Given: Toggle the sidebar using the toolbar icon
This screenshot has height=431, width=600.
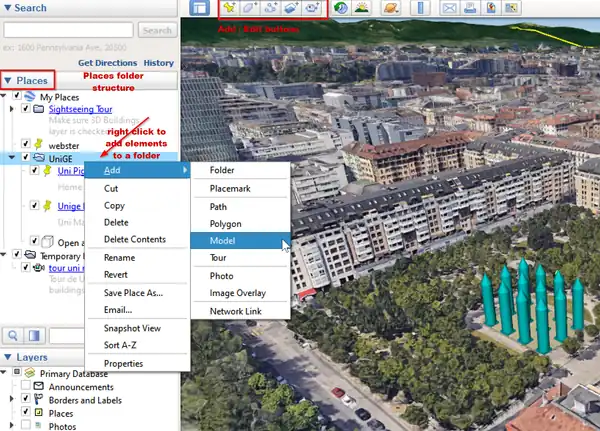Looking at the screenshot, I should click(x=200, y=8).
